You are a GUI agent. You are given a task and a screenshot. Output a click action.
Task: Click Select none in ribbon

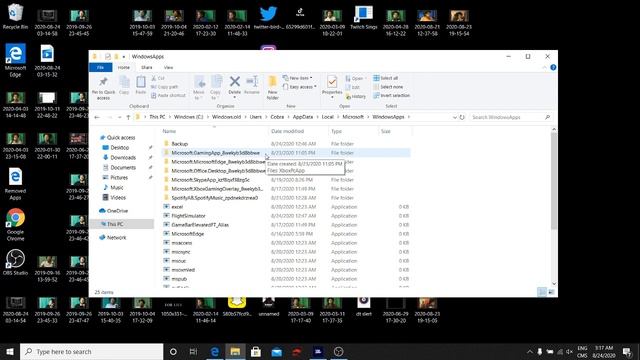388,87
